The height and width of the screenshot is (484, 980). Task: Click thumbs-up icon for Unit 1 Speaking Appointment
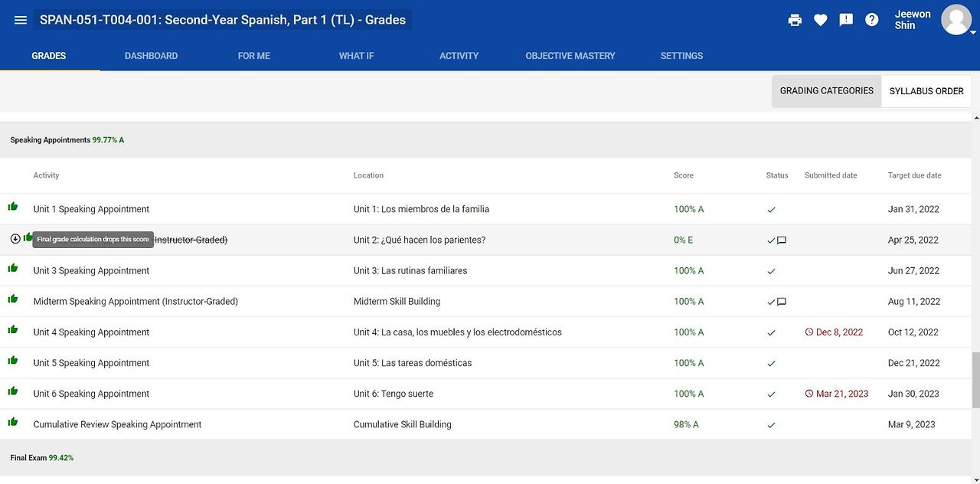click(13, 207)
